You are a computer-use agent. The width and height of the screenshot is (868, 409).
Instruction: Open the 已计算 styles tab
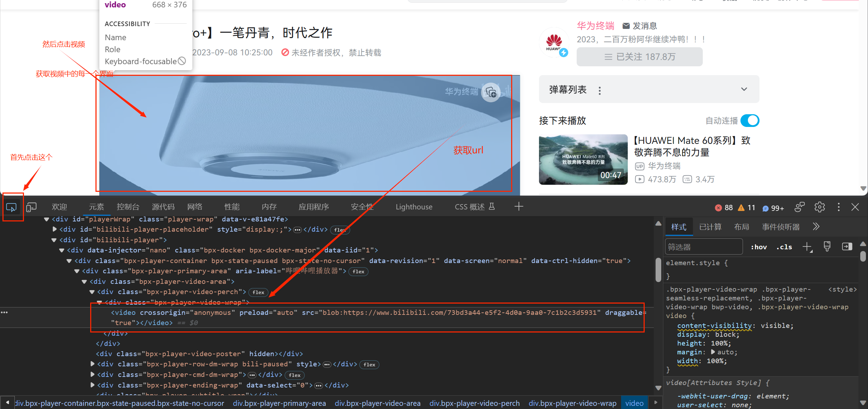pyautogui.click(x=710, y=227)
